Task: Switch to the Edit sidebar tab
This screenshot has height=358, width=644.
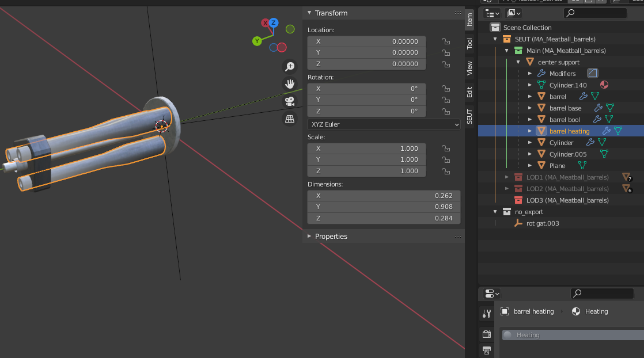Action: point(469,92)
